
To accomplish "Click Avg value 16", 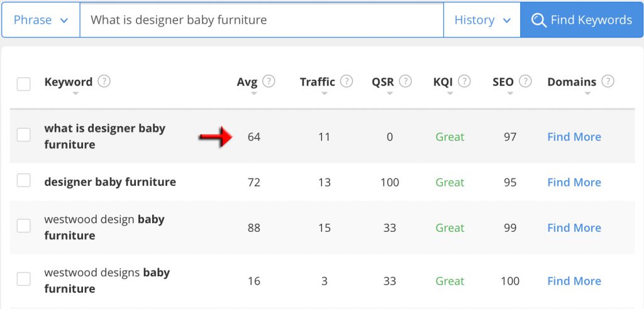I will [254, 281].
